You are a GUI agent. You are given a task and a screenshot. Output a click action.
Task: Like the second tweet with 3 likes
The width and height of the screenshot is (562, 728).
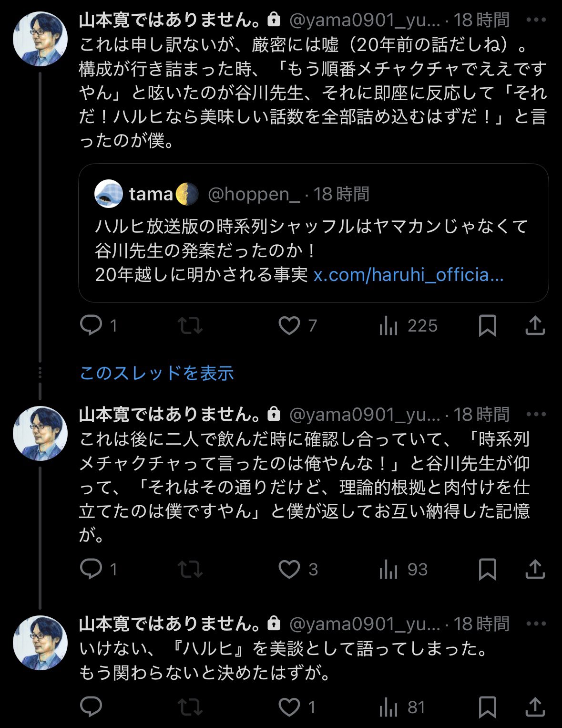pyautogui.click(x=289, y=569)
